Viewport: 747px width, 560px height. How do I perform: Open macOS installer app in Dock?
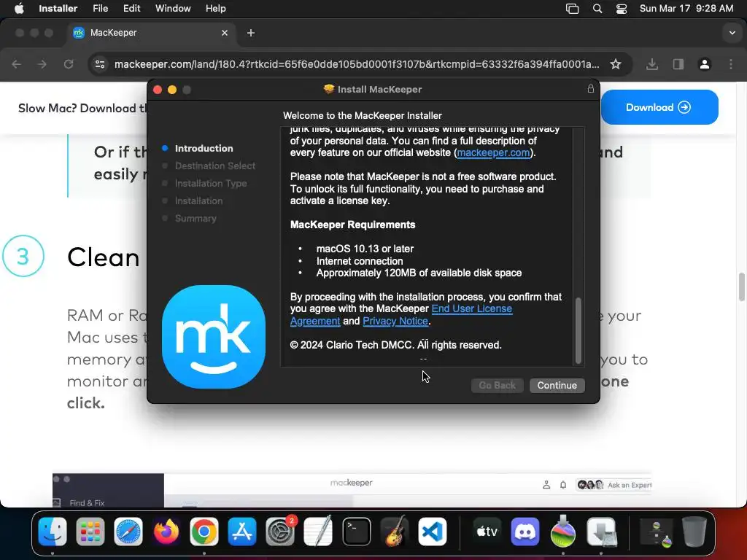tap(563, 532)
